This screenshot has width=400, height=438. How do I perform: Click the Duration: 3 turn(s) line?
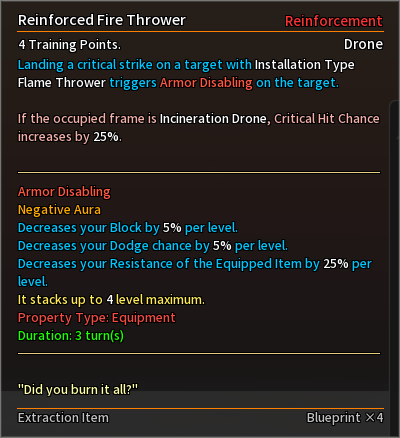(71, 336)
